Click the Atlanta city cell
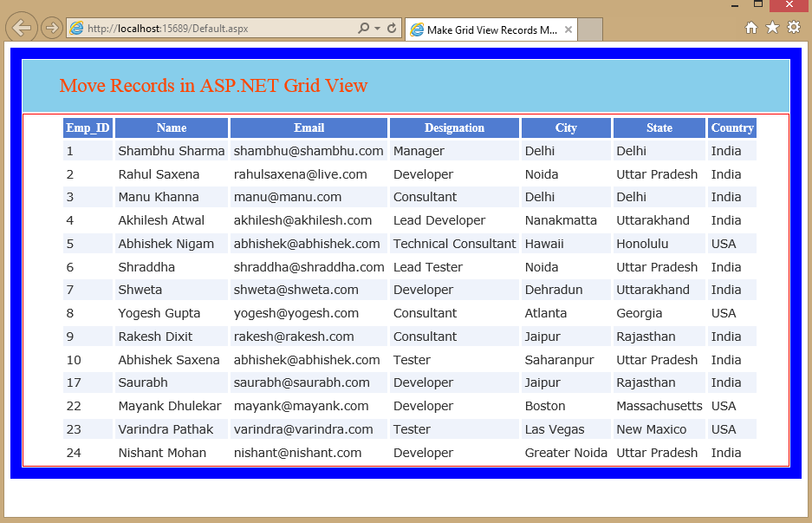This screenshot has width=812, height=523. (566, 313)
